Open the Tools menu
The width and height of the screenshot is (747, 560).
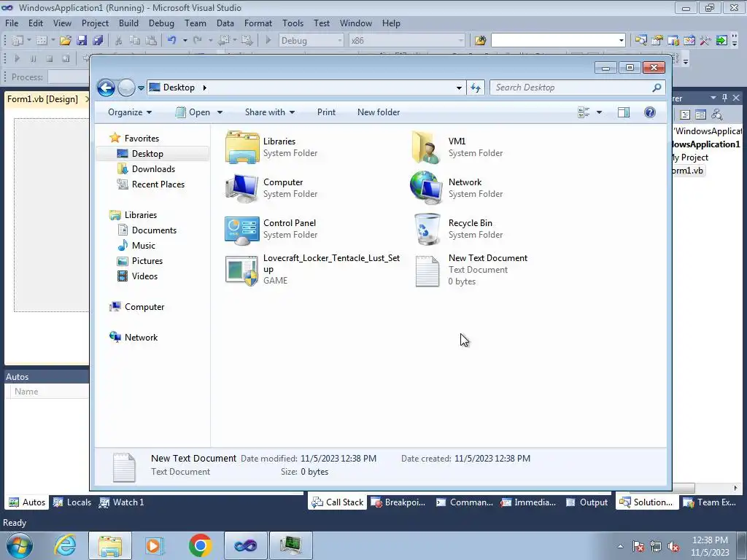293,23
